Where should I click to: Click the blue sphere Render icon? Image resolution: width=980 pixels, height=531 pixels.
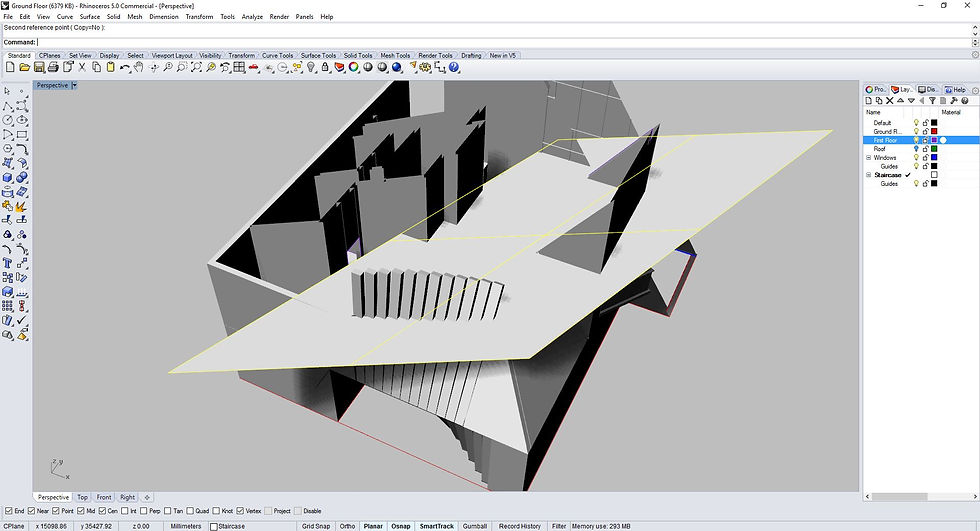tap(396, 67)
